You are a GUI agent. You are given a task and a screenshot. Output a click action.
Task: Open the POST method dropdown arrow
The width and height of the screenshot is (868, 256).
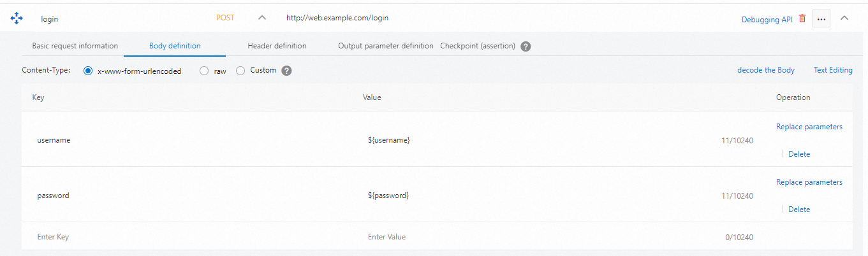click(261, 18)
